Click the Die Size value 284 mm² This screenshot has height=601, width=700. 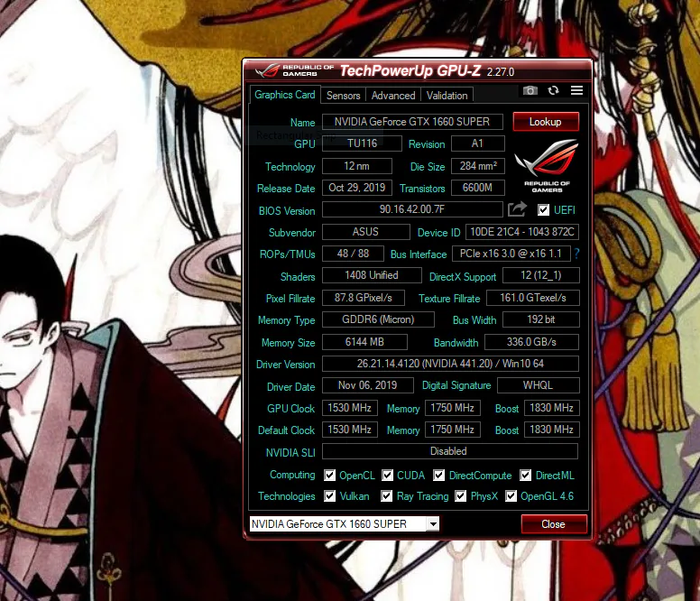click(478, 166)
